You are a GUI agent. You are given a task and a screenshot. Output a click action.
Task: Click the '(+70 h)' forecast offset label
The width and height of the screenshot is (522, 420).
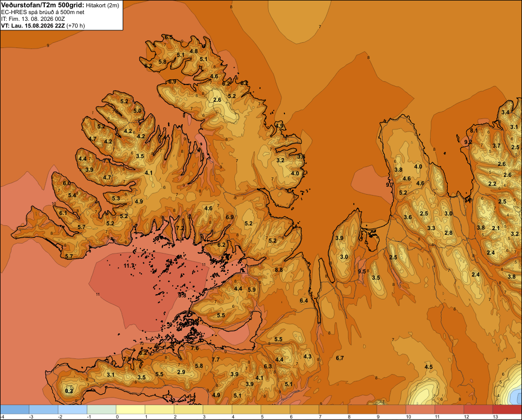[76, 26]
